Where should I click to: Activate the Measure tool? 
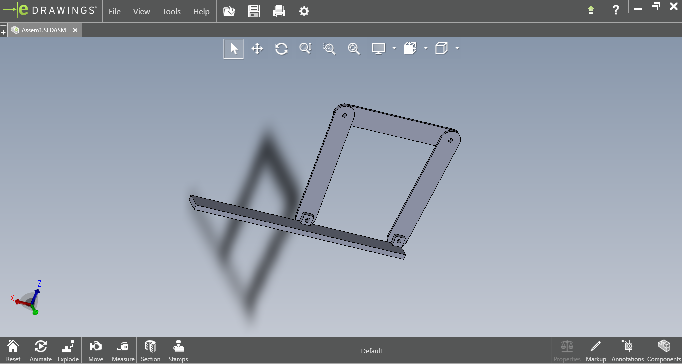[x=123, y=350]
